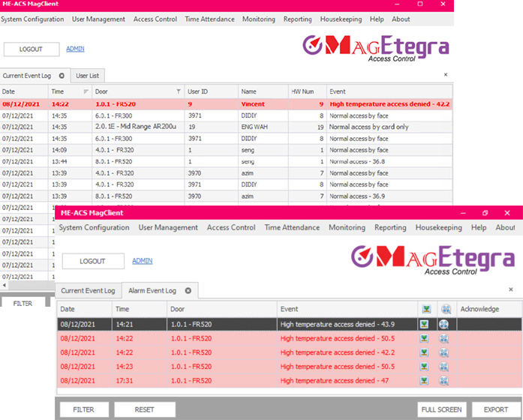Sort by User ID column header in back window
This screenshot has width=523, height=420.
pos(211,91)
